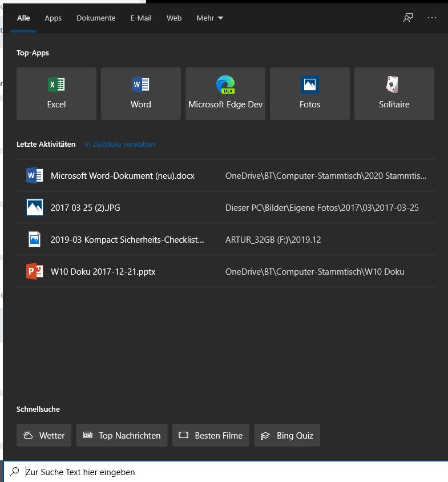Viewport: 448px width, 482px height.
Task: Click path OneDrive\BT\Computer-Stammtisch\2020 Stammtis...
Action: 326,175
